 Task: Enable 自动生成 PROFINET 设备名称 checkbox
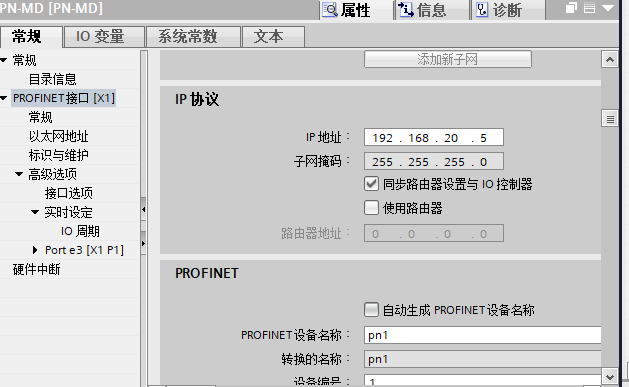[x=371, y=310]
